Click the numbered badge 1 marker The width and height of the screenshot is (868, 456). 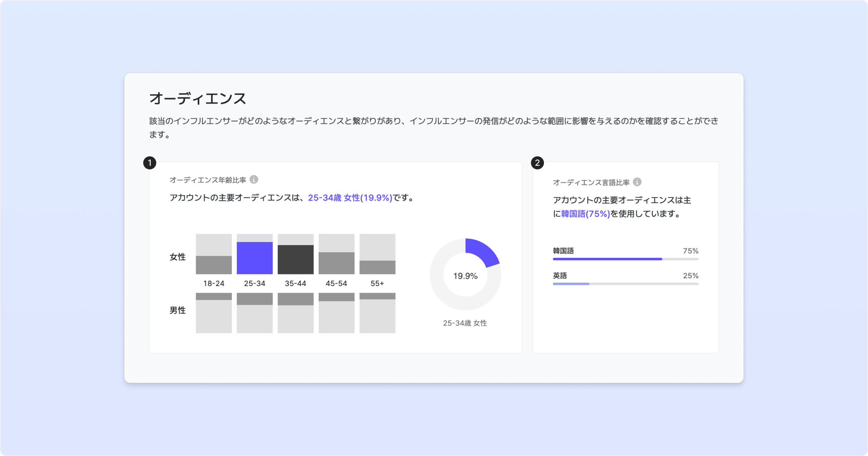[150, 163]
